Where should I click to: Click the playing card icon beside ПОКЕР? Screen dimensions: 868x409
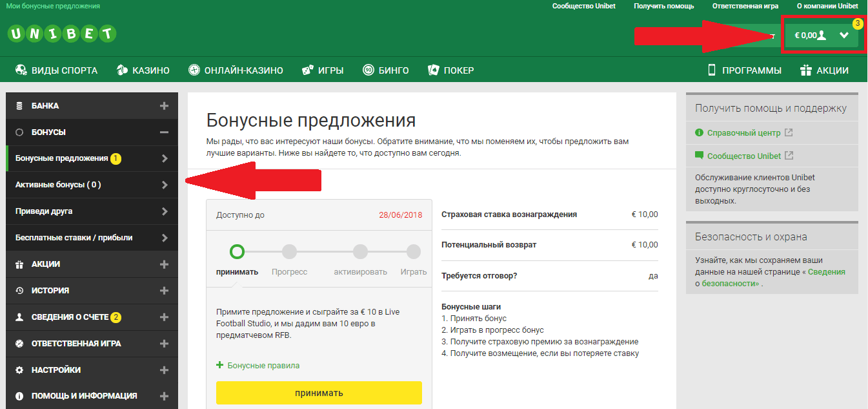pos(433,70)
